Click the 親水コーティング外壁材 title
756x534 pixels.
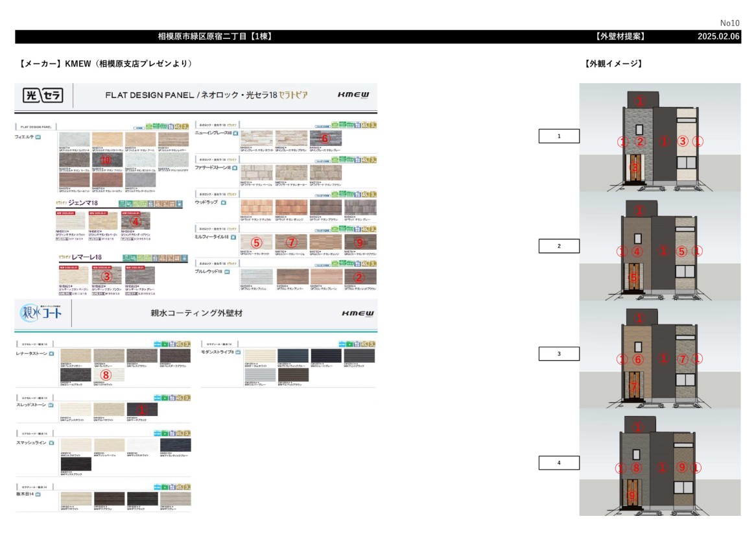(x=196, y=313)
